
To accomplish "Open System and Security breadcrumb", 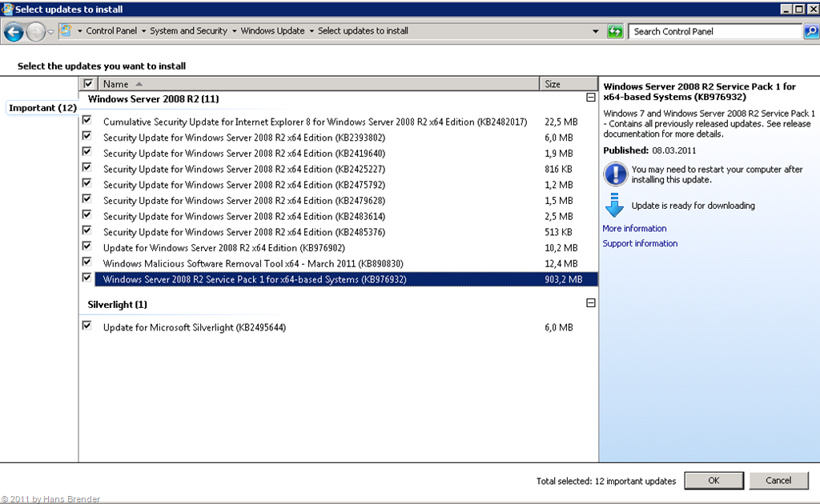I will tap(189, 31).
